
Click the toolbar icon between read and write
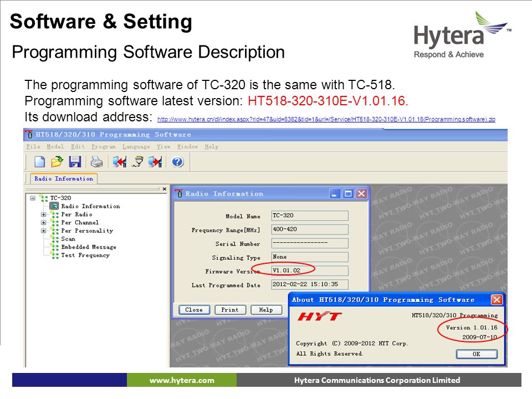(137, 161)
